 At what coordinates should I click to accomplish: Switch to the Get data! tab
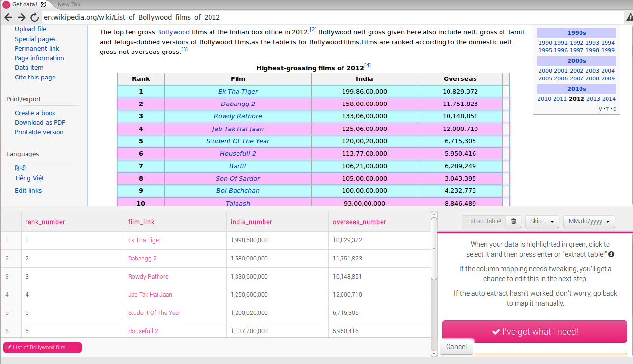click(25, 4)
